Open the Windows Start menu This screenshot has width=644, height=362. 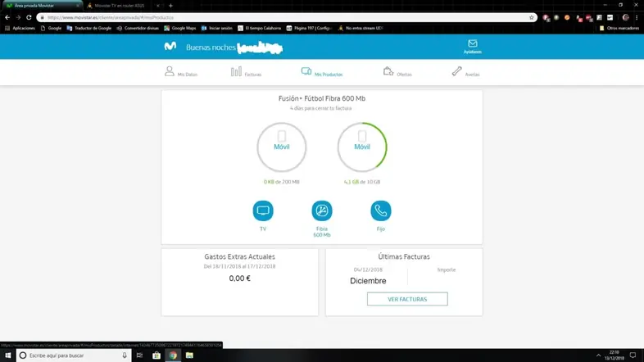coord(8,355)
